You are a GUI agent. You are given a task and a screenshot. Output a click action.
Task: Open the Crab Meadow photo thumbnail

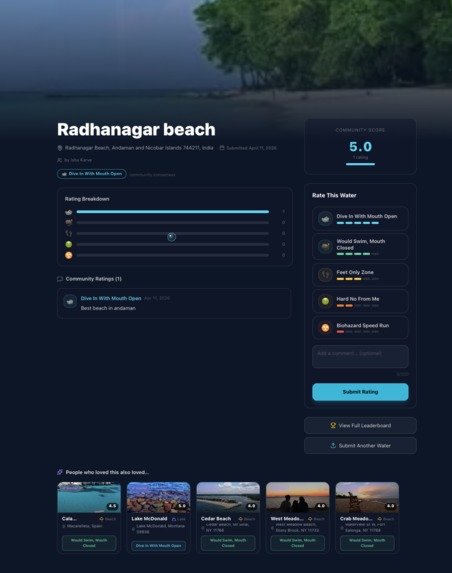point(367,497)
